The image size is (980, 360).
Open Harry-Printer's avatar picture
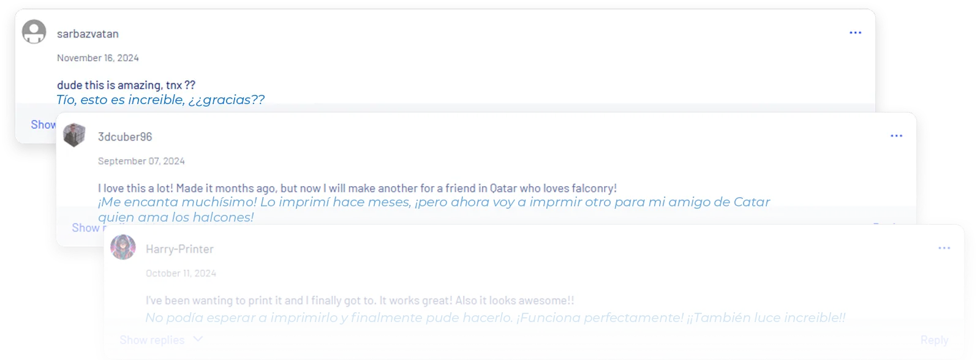point(124,249)
